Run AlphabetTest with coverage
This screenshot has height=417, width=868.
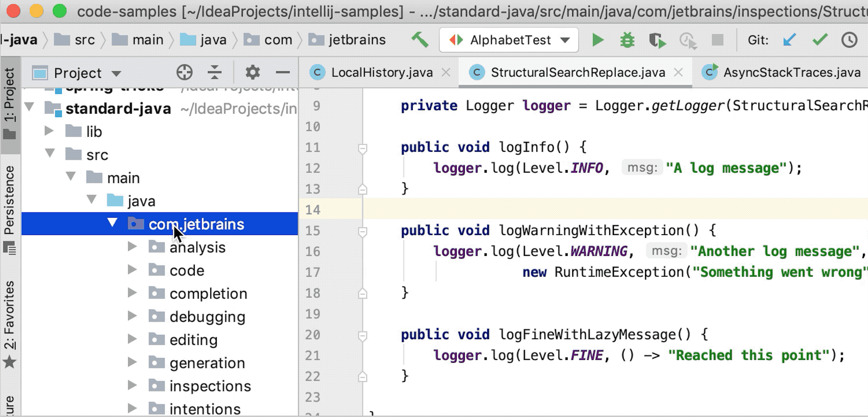[x=657, y=41]
